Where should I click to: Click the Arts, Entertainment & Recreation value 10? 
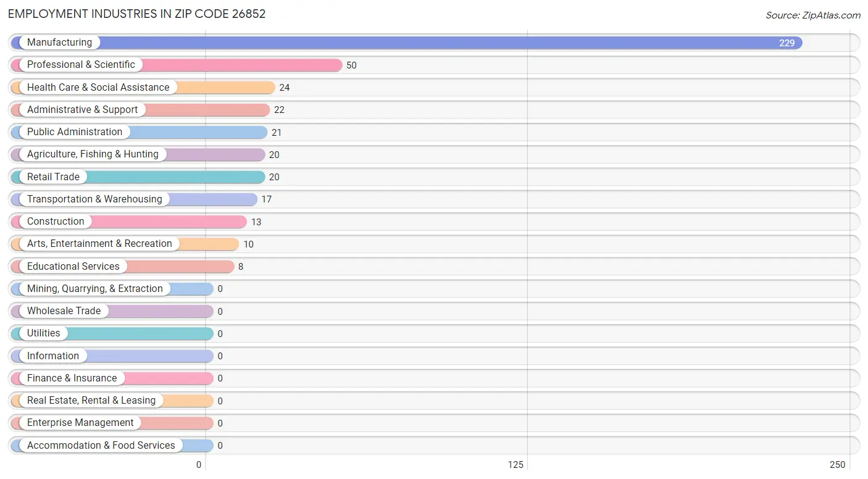click(248, 244)
